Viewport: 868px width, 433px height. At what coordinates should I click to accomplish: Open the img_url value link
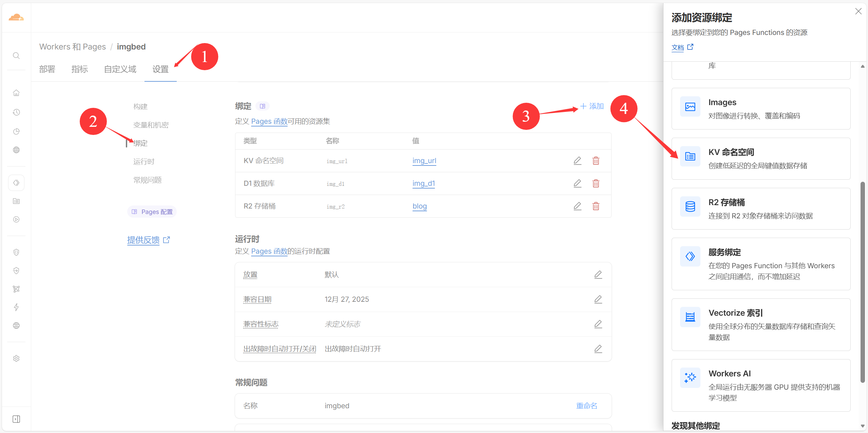(x=424, y=161)
